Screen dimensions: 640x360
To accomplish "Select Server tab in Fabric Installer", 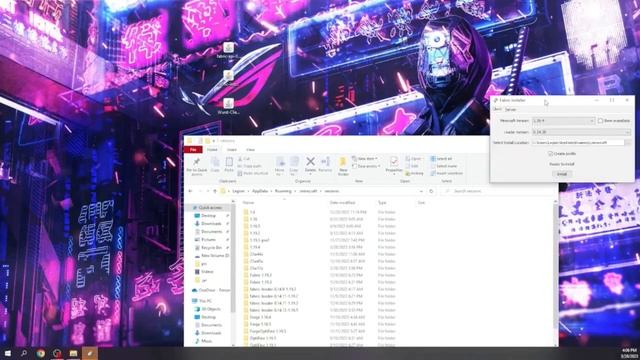I will pos(510,109).
